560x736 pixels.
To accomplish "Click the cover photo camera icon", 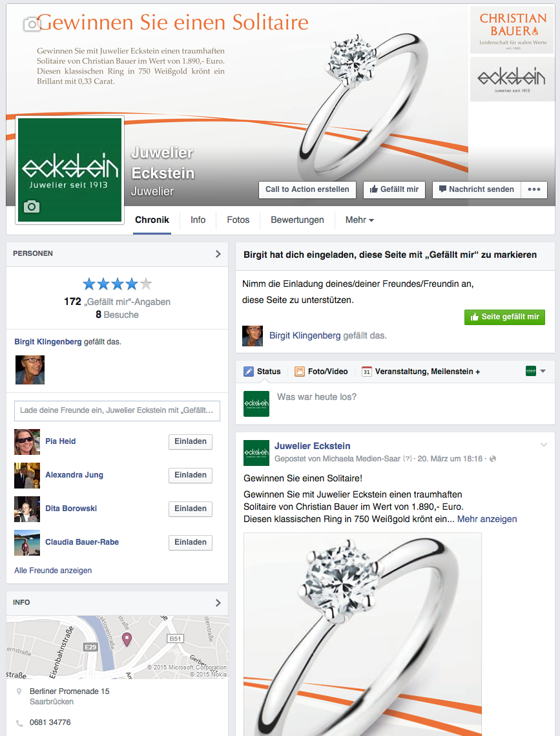I will coord(32,23).
